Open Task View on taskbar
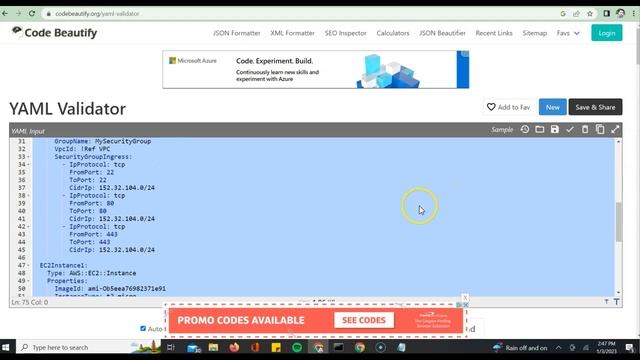Viewport: 640px width, 360px height. pos(171,347)
